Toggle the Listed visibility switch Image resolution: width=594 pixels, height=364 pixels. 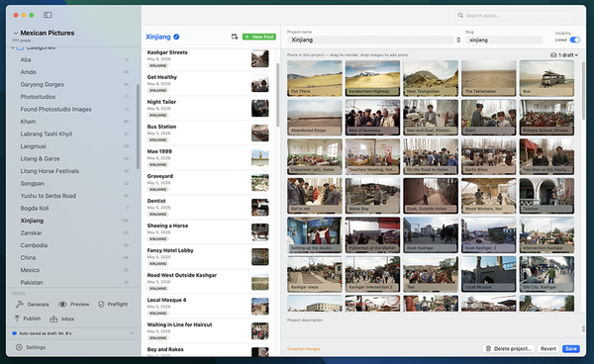pyautogui.click(x=574, y=40)
